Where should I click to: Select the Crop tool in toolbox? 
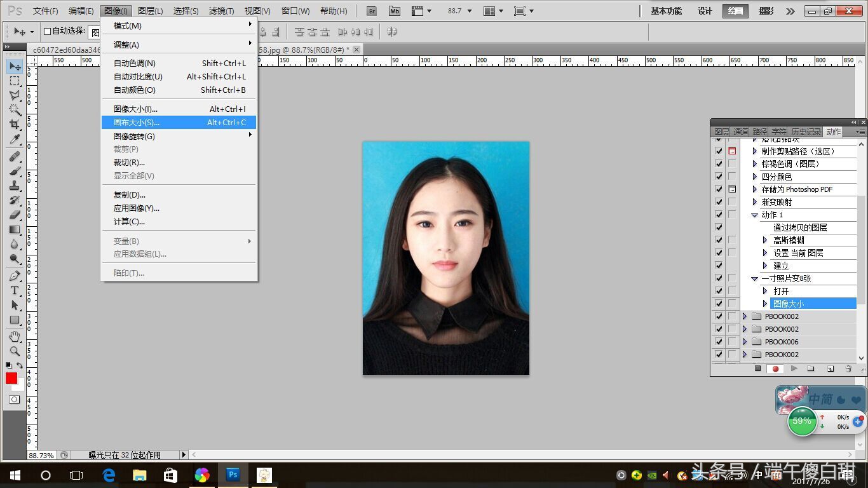[x=15, y=125]
